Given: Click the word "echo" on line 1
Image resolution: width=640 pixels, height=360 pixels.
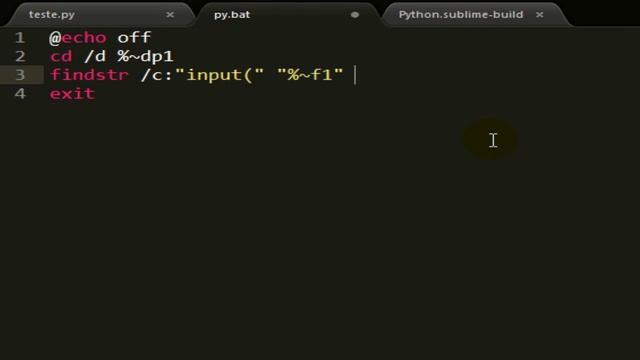Looking at the screenshot, I should 84,38.
